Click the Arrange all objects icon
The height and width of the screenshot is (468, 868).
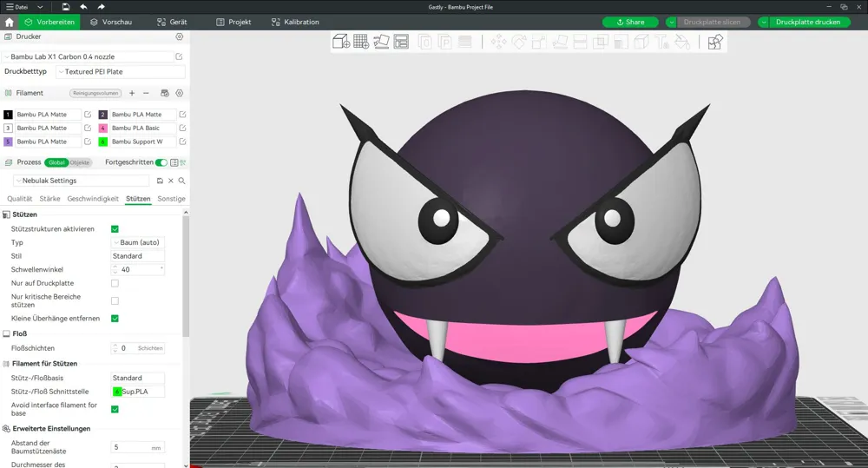pyautogui.click(x=401, y=42)
